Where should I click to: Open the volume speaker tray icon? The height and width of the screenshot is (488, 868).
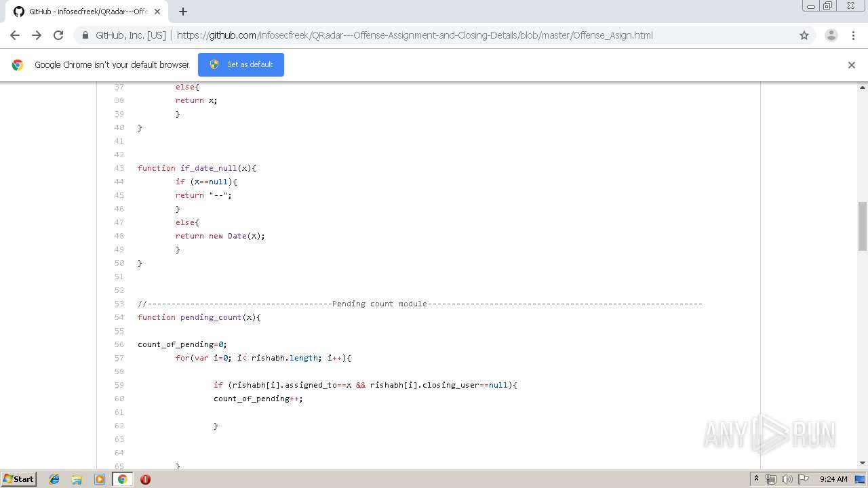(787, 479)
